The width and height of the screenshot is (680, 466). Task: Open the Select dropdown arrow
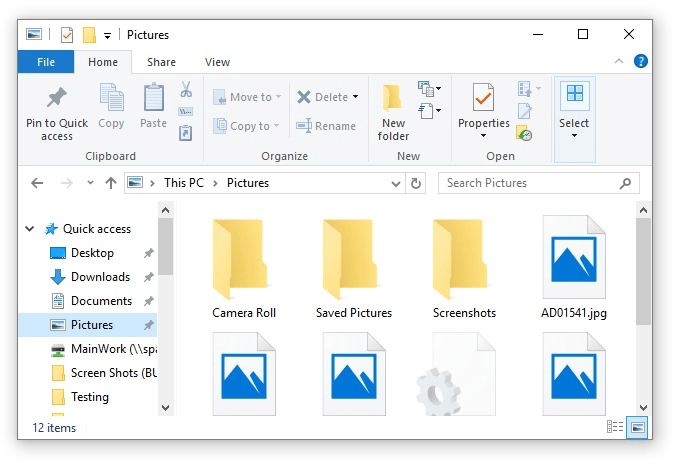[574, 136]
